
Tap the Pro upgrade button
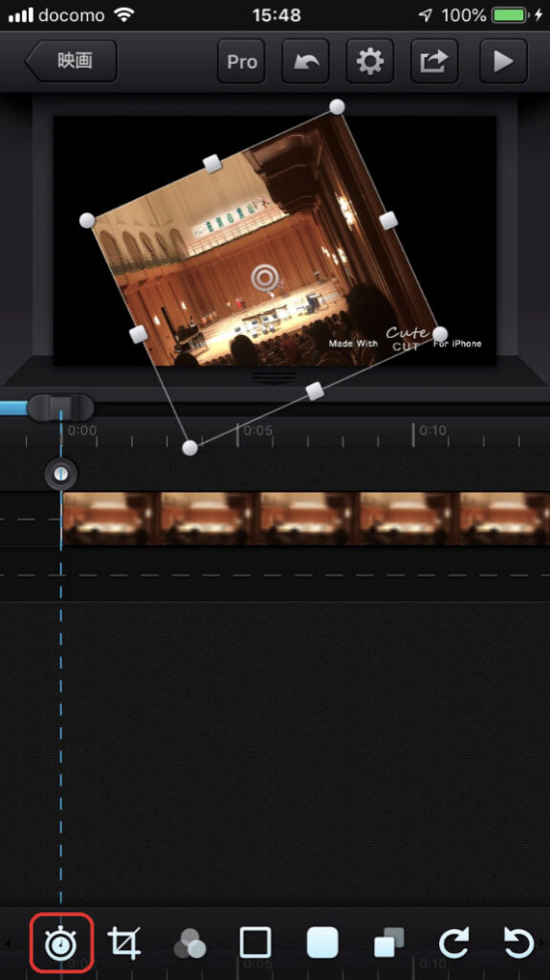[x=242, y=61]
